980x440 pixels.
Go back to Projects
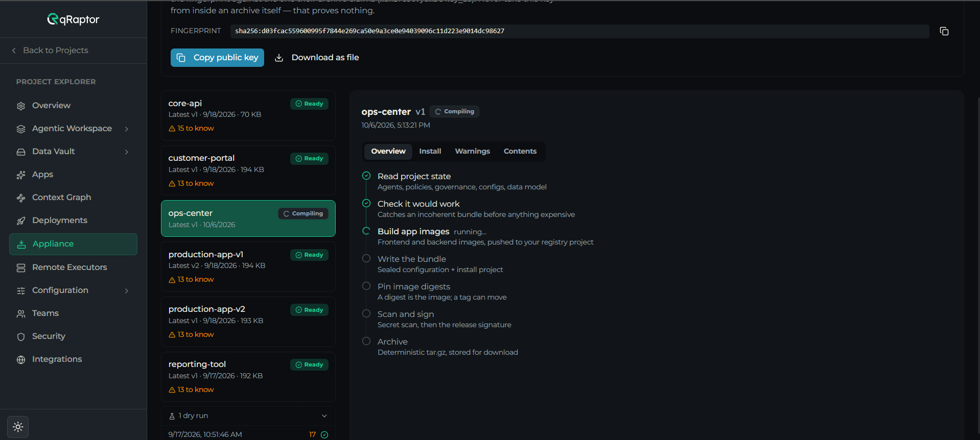[x=50, y=51]
